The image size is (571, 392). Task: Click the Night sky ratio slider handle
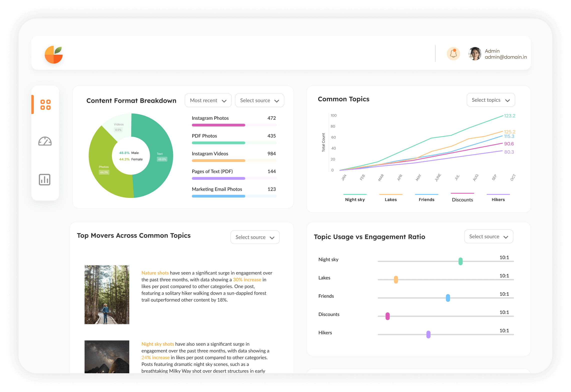(460, 261)
